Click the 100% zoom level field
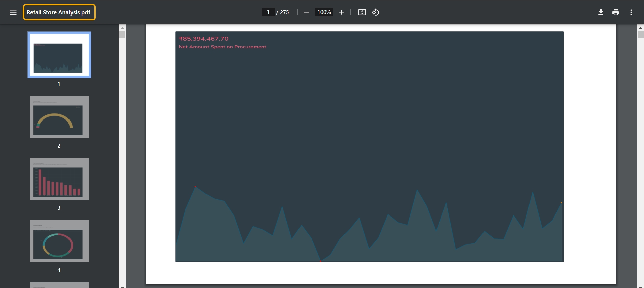Viewport: 644px width, 288px height. (324, 12)
